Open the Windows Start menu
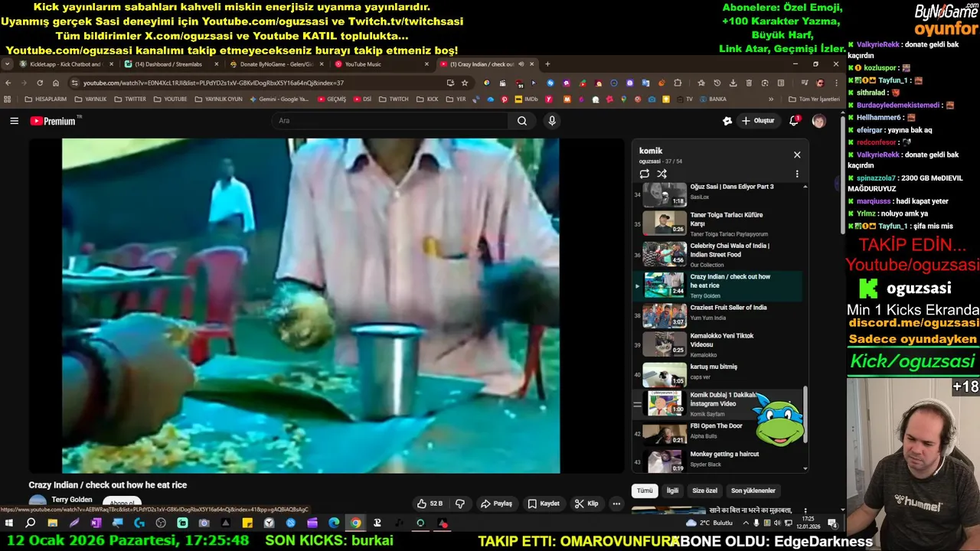This screenshot has width=980, height=551. [9, 523]
